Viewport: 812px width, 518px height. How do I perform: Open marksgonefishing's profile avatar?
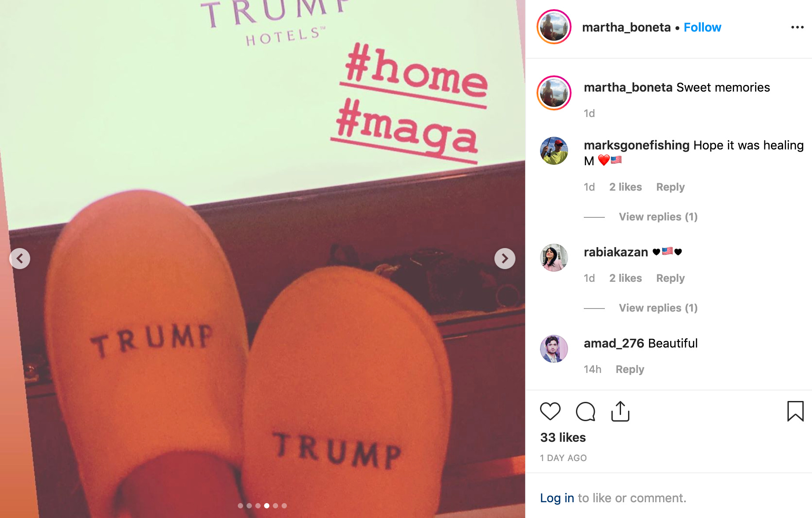click(554, 151)
